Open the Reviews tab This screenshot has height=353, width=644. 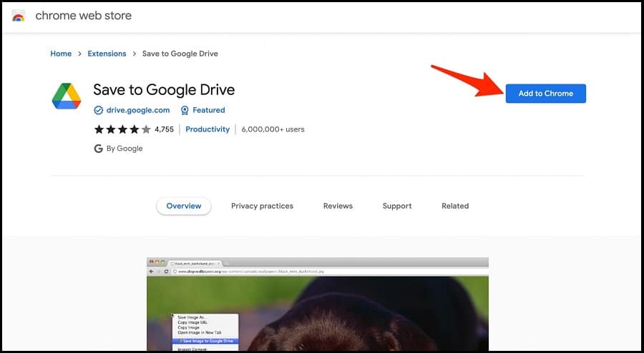coord(338,206)
